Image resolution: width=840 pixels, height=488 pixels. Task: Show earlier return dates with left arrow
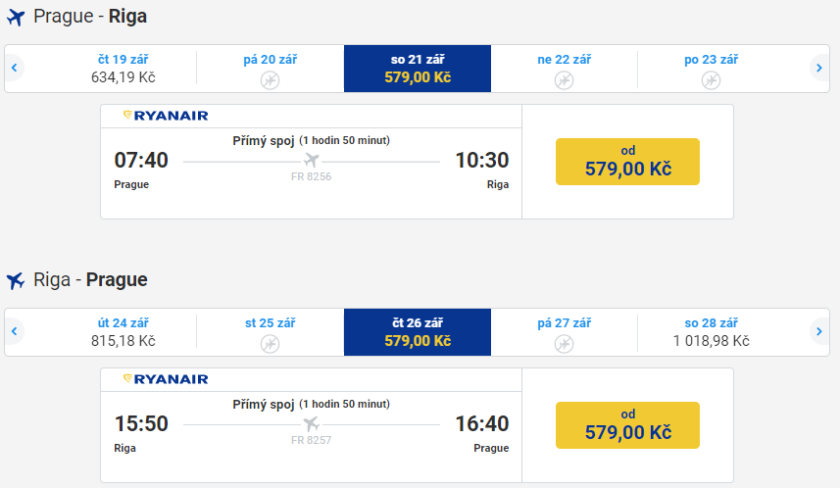(15, 331)
